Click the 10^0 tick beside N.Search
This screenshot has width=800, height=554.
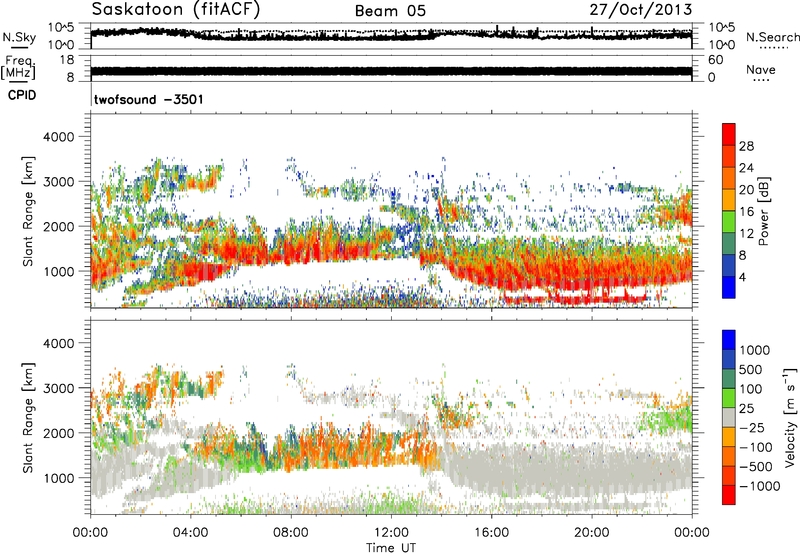click(722, 45)
